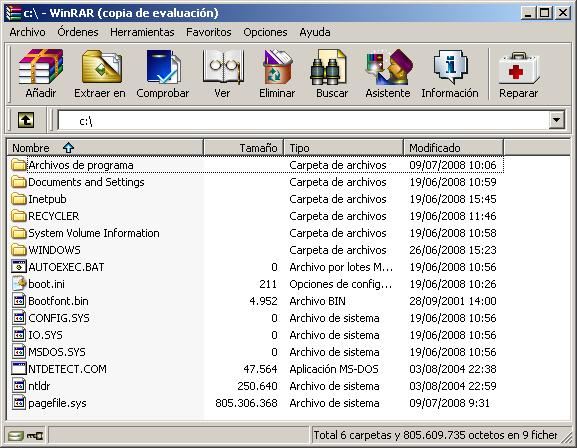Select the System Volume Information folder icon

(18, 233)
